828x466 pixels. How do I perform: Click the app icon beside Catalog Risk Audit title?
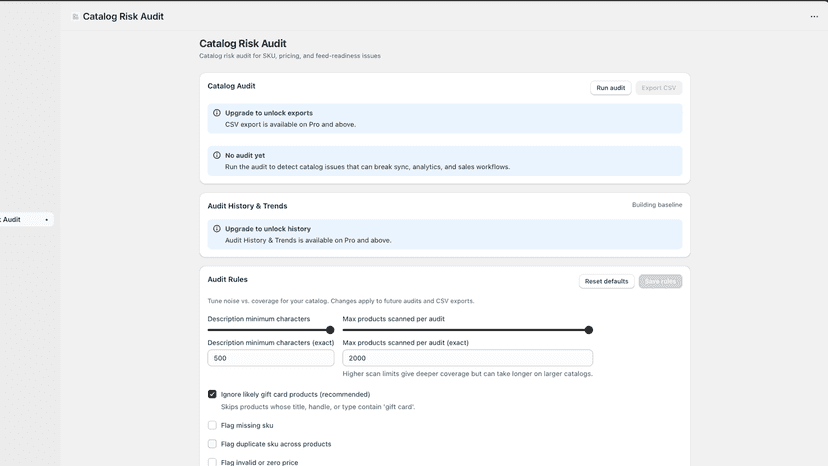coord(76,17)
